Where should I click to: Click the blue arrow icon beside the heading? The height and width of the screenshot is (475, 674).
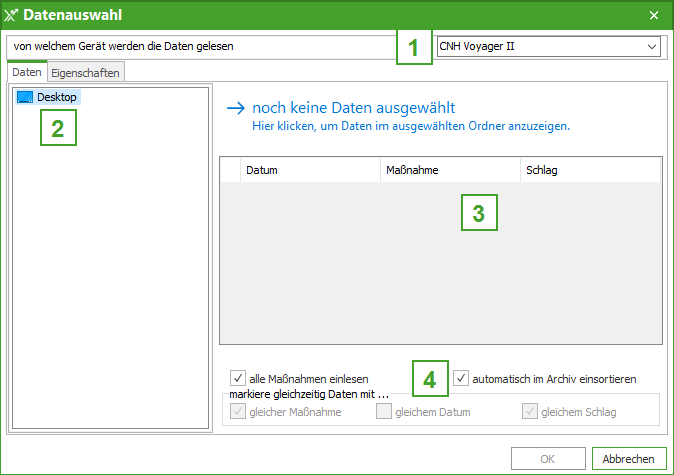236,108
